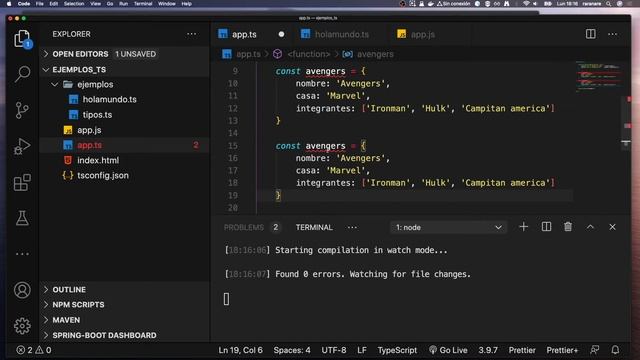Image resolution: width=640 pixels, height=360 pixels.
Task: Kill the terminal with trash icon
Action: pos(568,227)
